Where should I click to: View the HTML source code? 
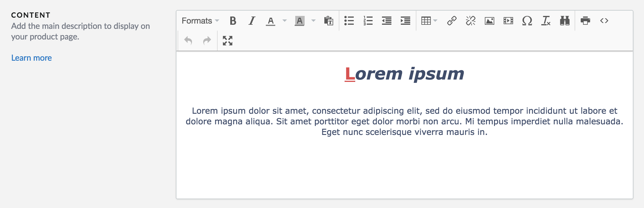[x=604, y=21]
